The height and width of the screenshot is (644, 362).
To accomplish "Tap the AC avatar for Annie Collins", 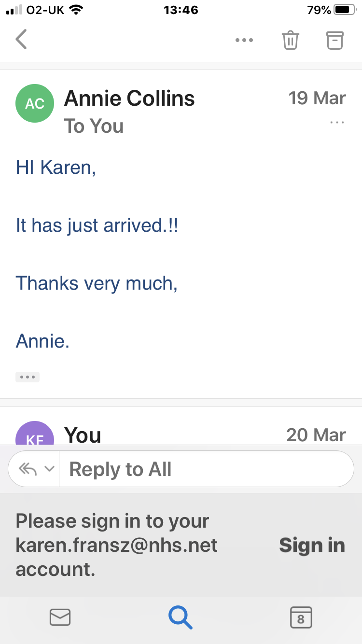I will pos(35,104).
